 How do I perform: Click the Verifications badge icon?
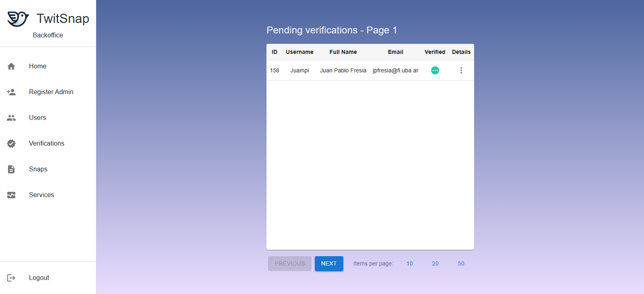11,144
